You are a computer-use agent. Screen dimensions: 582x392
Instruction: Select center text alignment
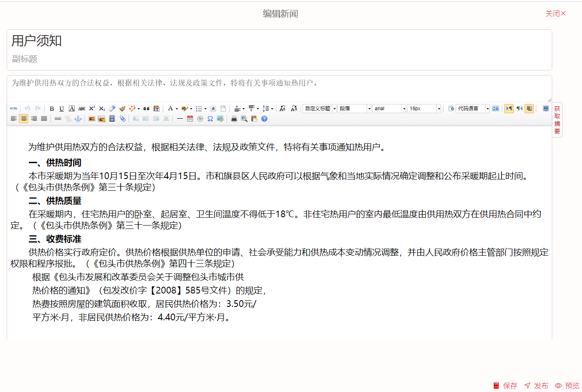[24, 119]
